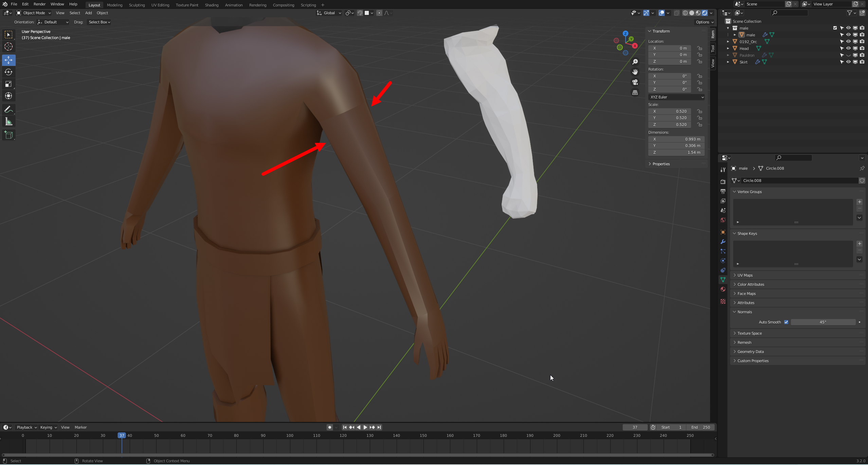Select the Measure tool
Viewport: 868px width, 465px height.
[8, 122]
